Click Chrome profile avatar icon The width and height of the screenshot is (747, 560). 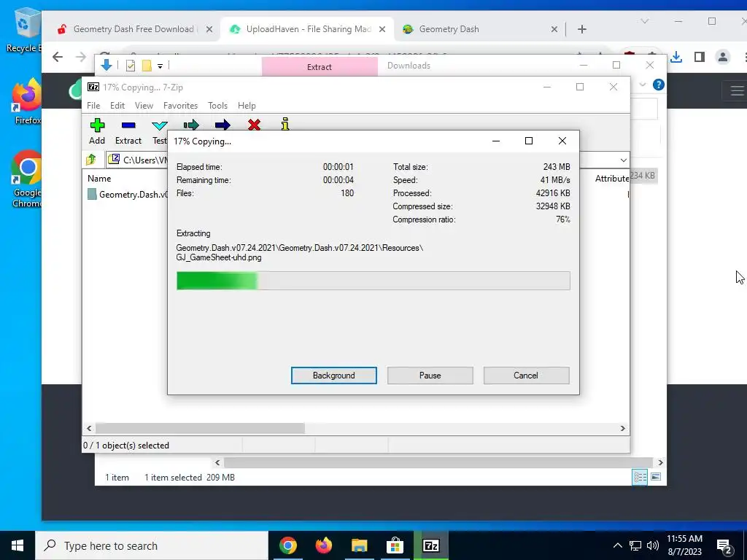723,57
